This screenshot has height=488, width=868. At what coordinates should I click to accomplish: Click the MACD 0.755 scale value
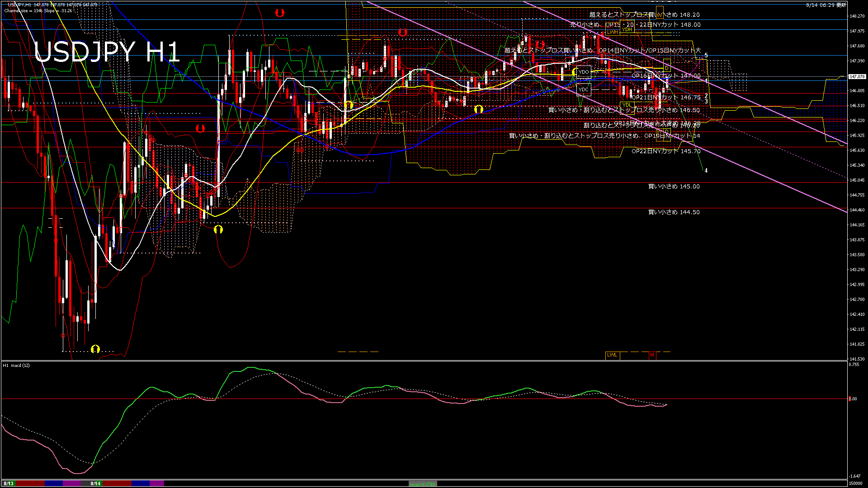click(854, 364)
